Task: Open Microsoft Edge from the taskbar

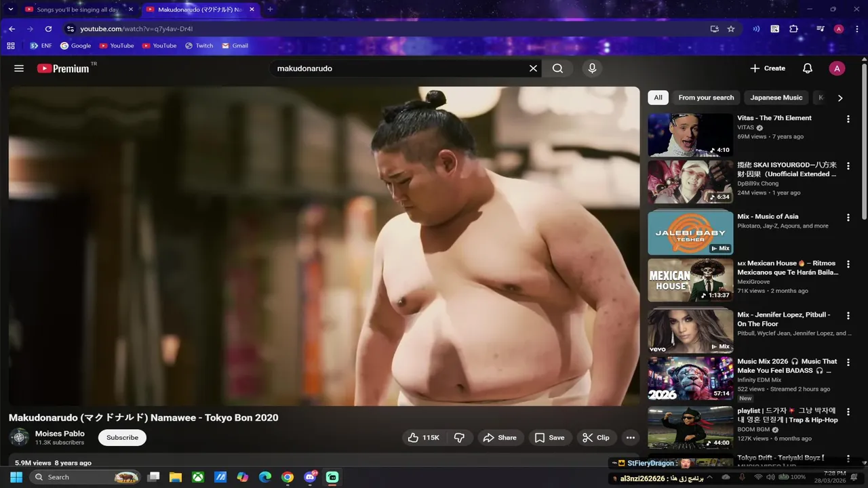Action: click(x=265, y=477)
